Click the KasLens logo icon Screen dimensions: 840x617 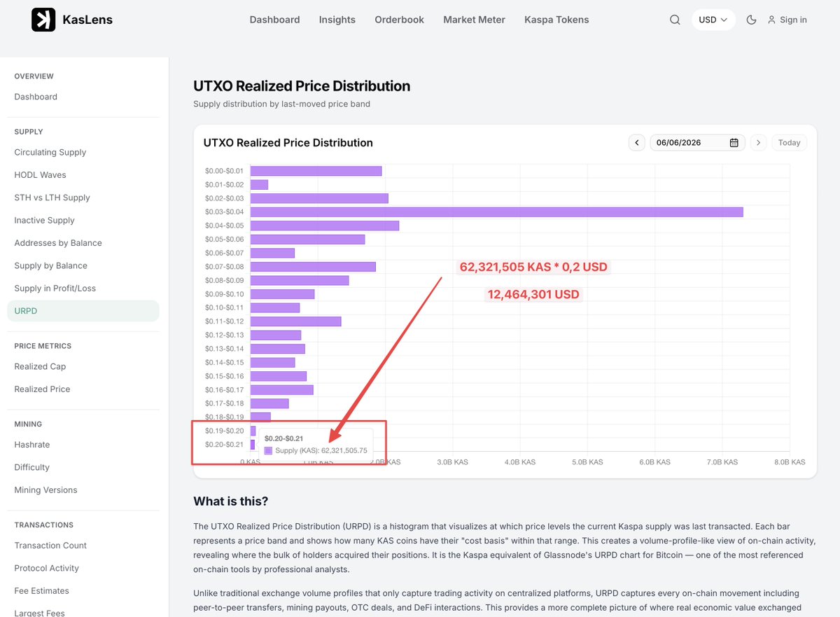pyautogui.click(x=43, y=20)
